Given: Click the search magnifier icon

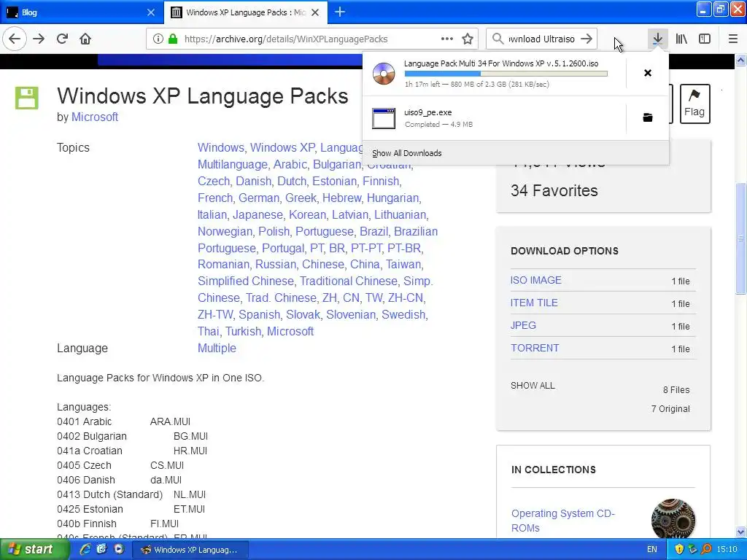Looking at the screenshot, I should (498, 39).
